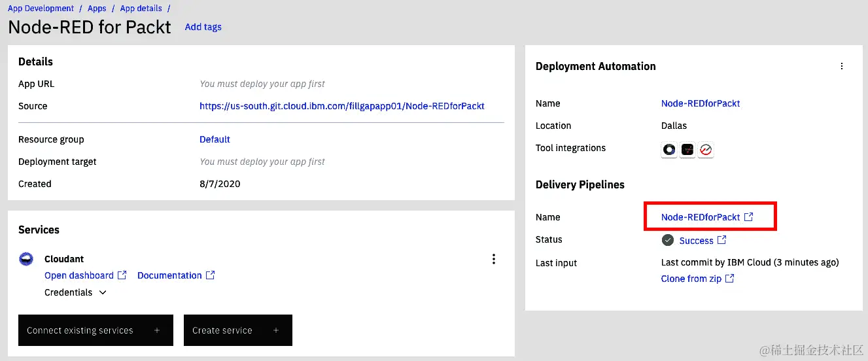This screenshot has height=361, width=868.
Task: Click the Dallas location value
Action: [x=674, y=126]
